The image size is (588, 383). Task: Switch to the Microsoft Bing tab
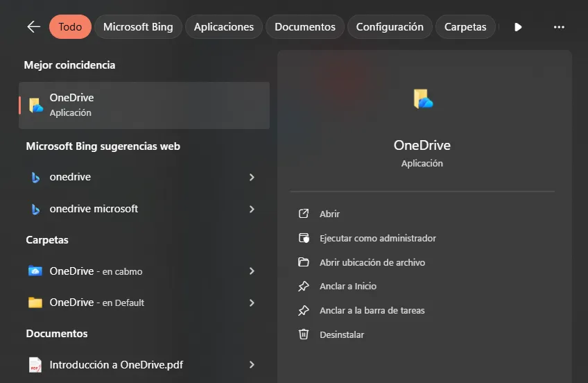click(x=138, y=26)
